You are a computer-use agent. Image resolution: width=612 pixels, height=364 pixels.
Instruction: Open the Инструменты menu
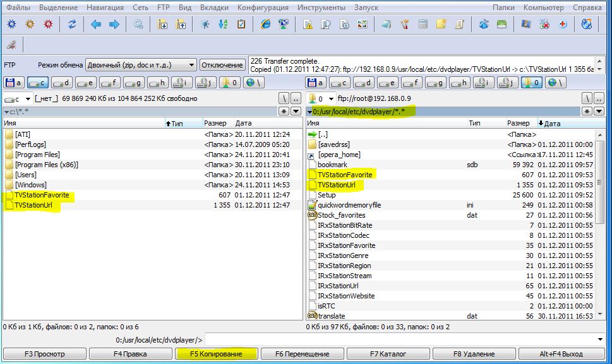tap(321, 8)
